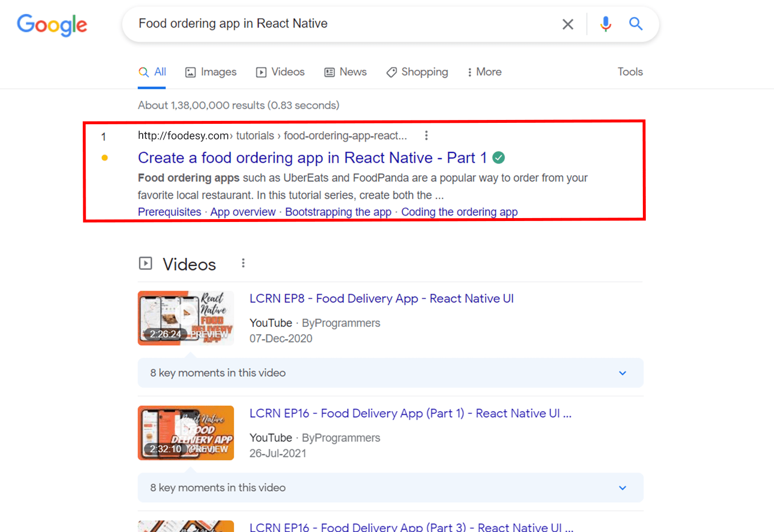Viewport: 774px width, 532px height.
Task: Click inside the search input field
Action: 339,23
